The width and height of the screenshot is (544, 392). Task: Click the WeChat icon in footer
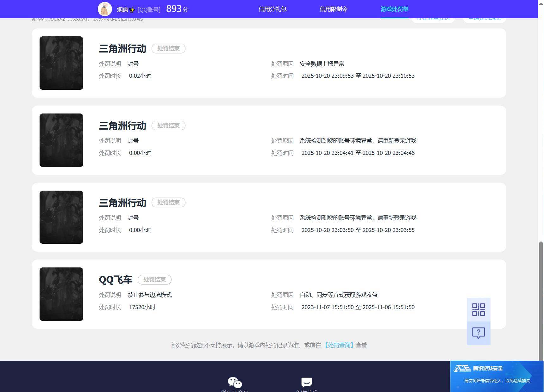(x=235, y=383)
